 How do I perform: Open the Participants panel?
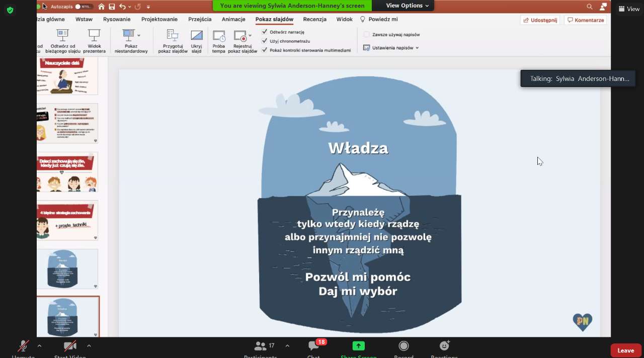tap(261, 346)
